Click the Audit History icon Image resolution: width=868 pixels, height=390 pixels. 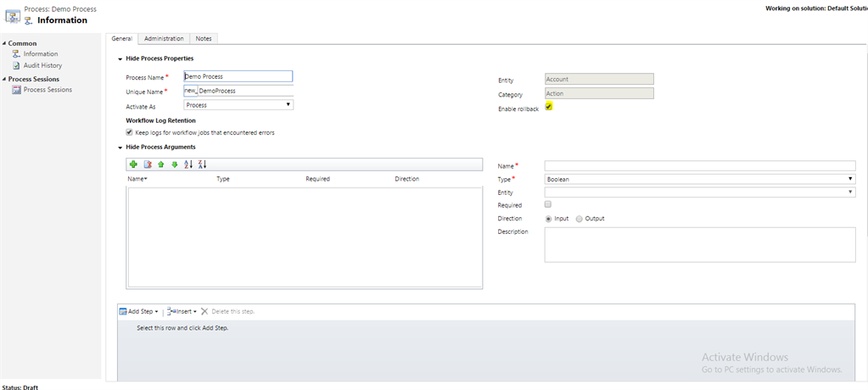tap(17, 65)
